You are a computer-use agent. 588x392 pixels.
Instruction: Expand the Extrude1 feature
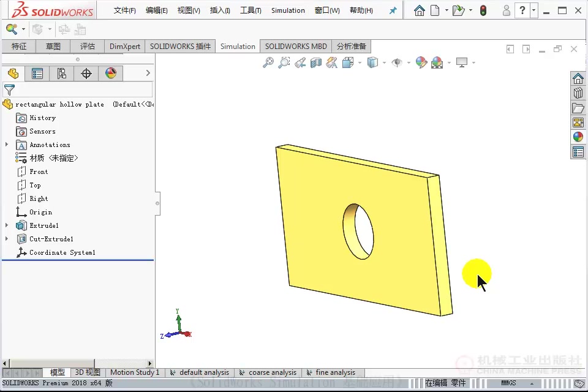[7, 225]
